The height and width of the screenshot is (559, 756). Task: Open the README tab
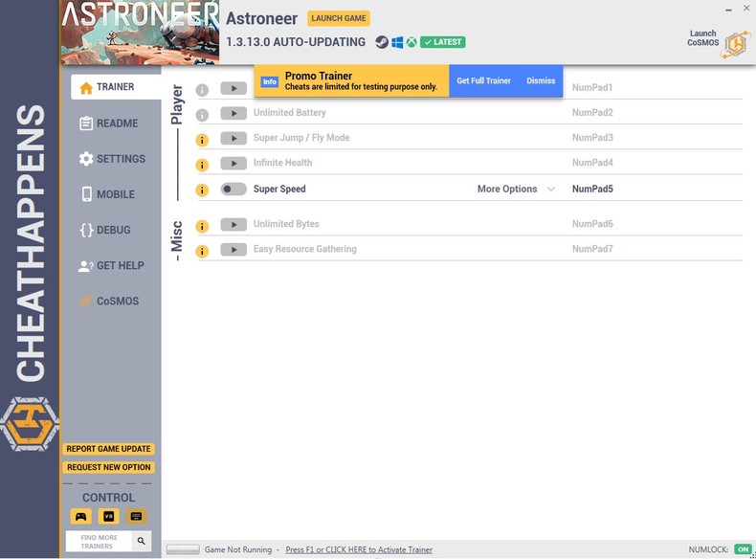(x=109, y=123)
